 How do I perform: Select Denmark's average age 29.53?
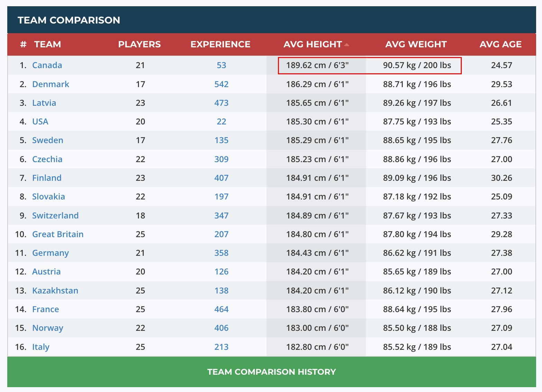click(x=502, y=84)
